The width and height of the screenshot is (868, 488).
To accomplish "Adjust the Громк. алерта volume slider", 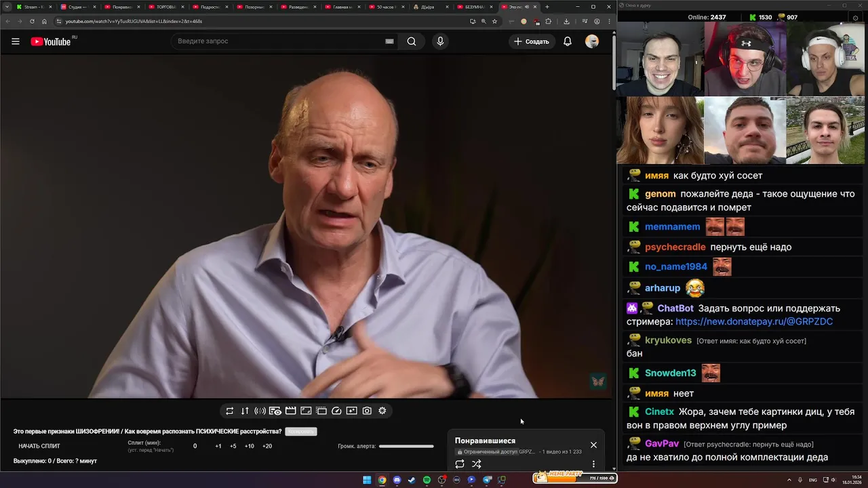I will point(406,446).
